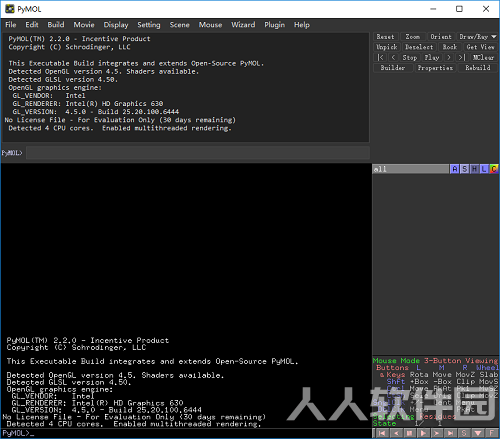Viewport: 500px width, 439px height.
Task: Click the Zoom button
Action: [412, 37]
